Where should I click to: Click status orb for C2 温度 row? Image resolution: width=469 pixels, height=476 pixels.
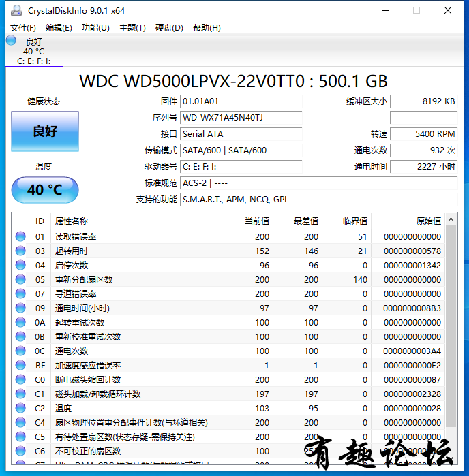[20, 408]
